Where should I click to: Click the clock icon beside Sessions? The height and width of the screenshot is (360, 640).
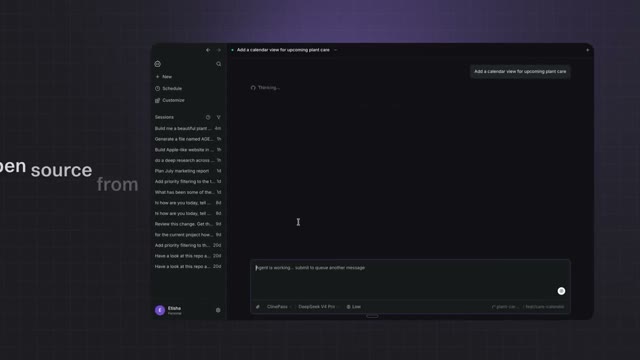point(208,117)
